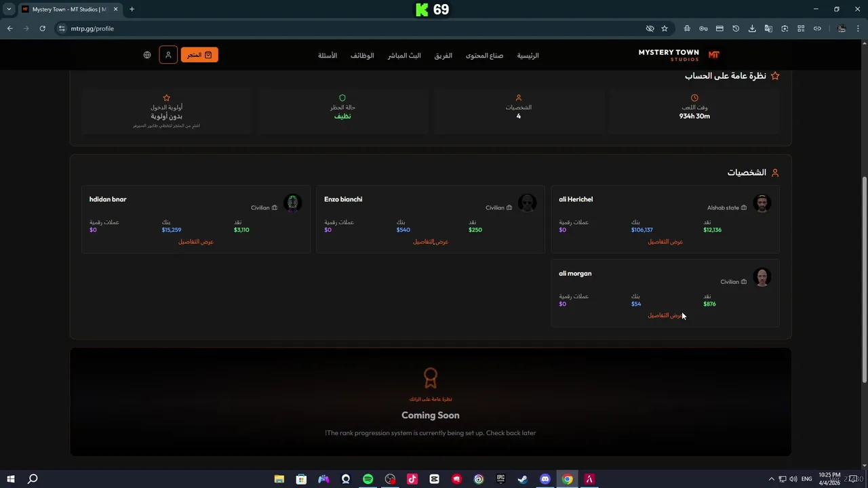
Task: Open the صناع المحتوى menu item
Action: [x=484, y=56]
